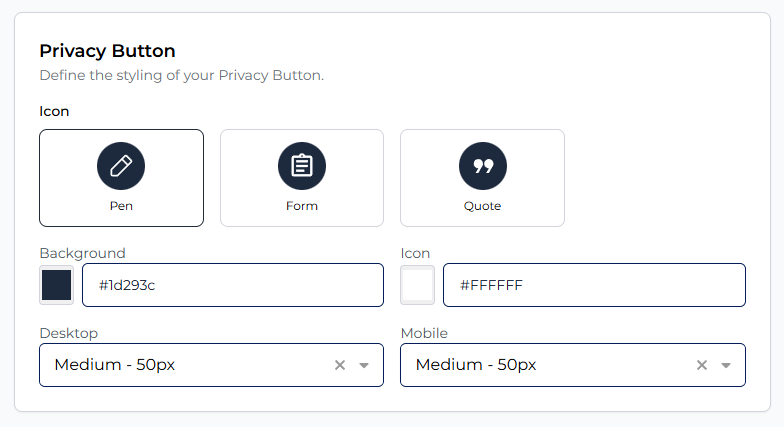The height and width of the screenshot is (427, 784).
Task: Edit the #FFFFFF icon color field
Action: [594, 285]
